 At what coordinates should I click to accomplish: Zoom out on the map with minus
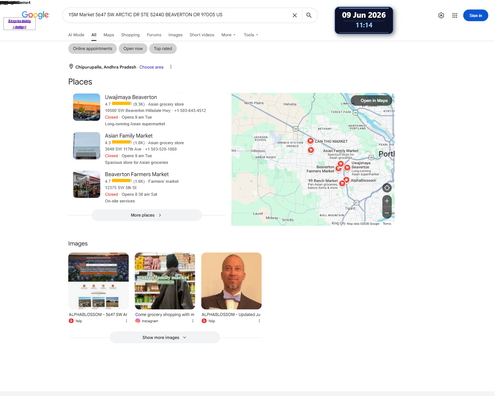pos(387,213)
